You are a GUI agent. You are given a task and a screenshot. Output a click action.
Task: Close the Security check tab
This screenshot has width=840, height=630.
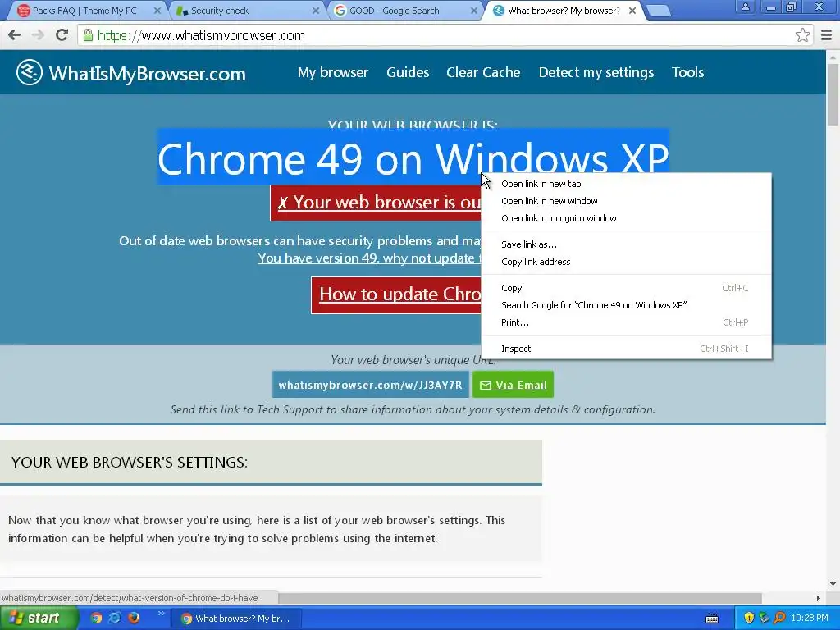316,11
